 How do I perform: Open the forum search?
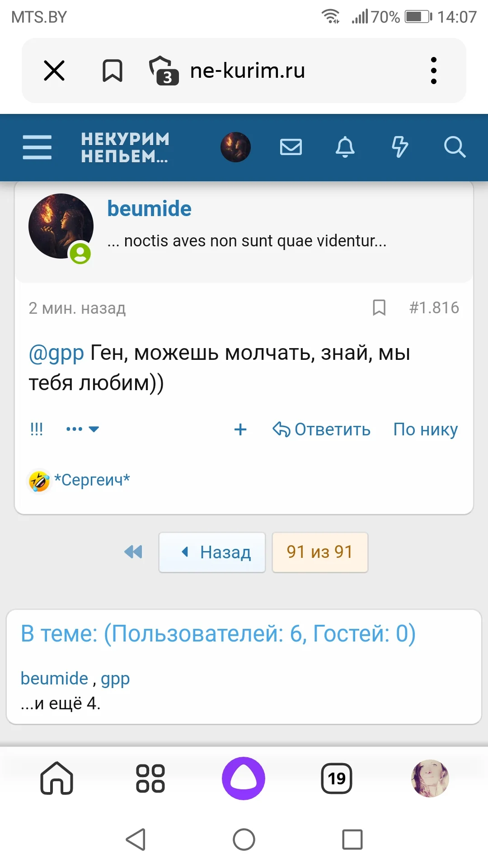[455, 147]
